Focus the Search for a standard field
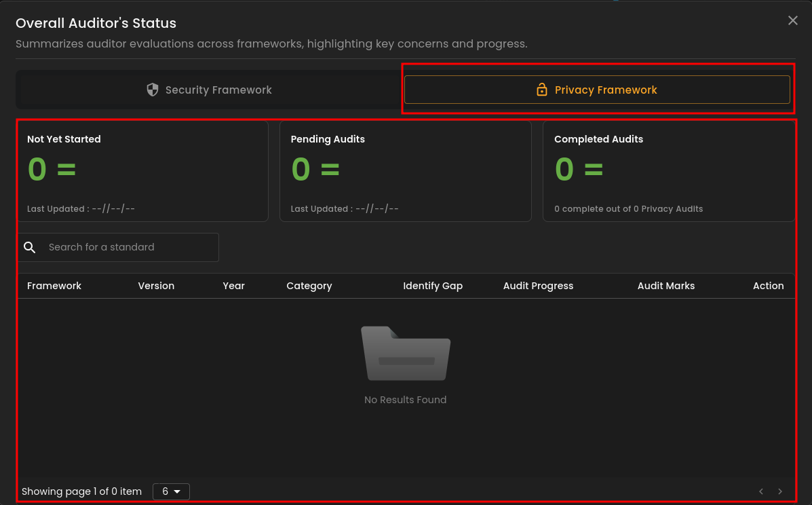This screenshot has width=812, height=505. pyautogui.click(x=129, y=247)
